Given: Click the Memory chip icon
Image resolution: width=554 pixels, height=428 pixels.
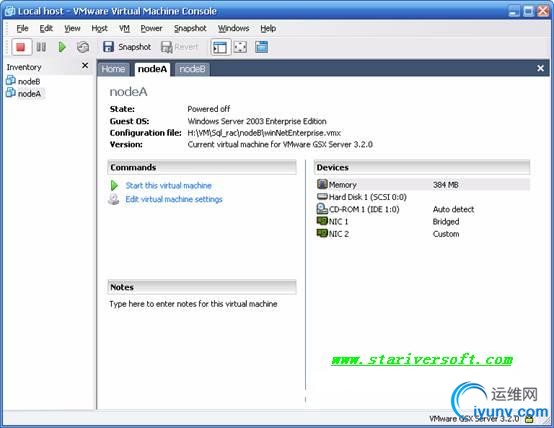Looking at the screenshot, I should coord(322,184).
